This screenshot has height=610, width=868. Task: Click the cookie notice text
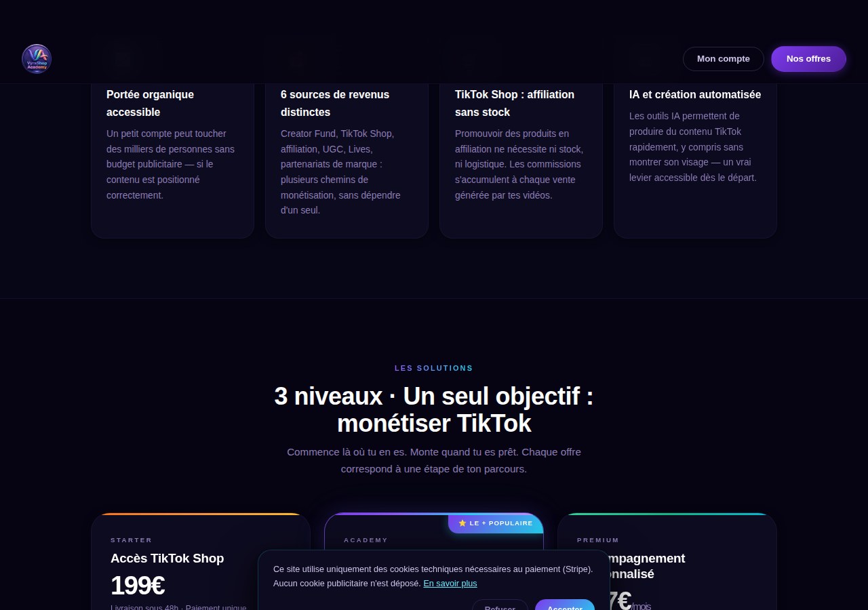[x=433, y=576]
